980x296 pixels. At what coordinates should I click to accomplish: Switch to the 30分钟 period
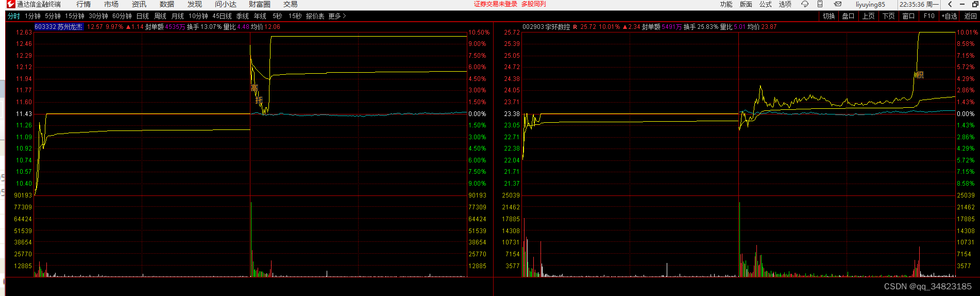98,16
